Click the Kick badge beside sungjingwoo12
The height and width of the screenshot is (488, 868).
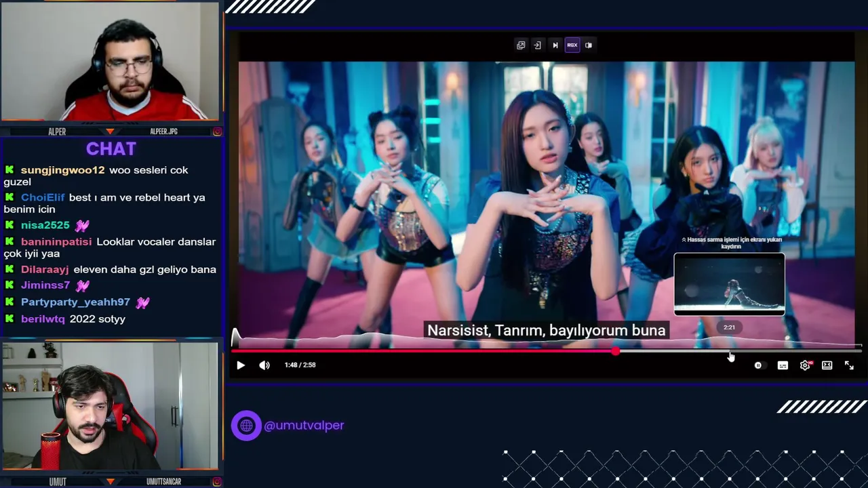(9, 169)
